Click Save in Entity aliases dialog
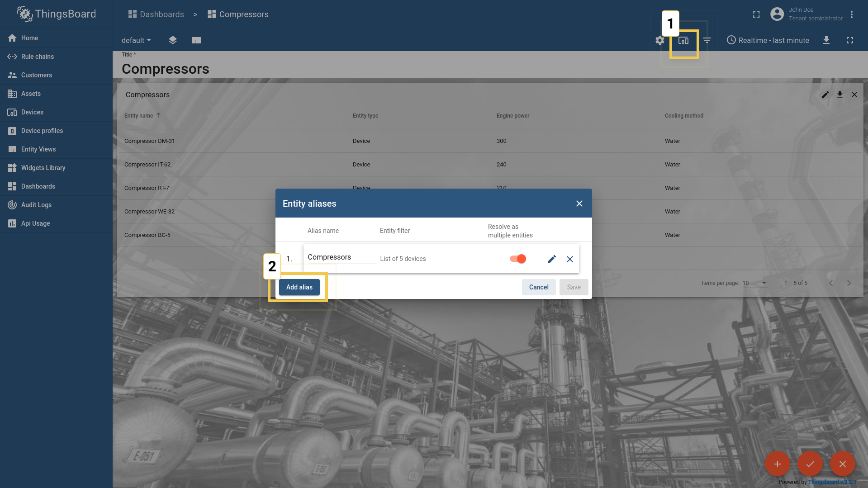 pyautogui.click(x=574, y=287)
